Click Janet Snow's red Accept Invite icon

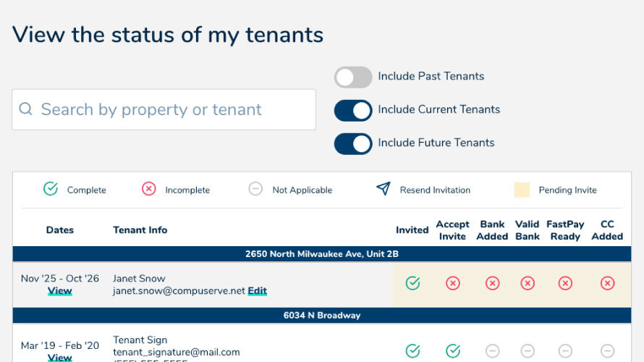(453, 283)
